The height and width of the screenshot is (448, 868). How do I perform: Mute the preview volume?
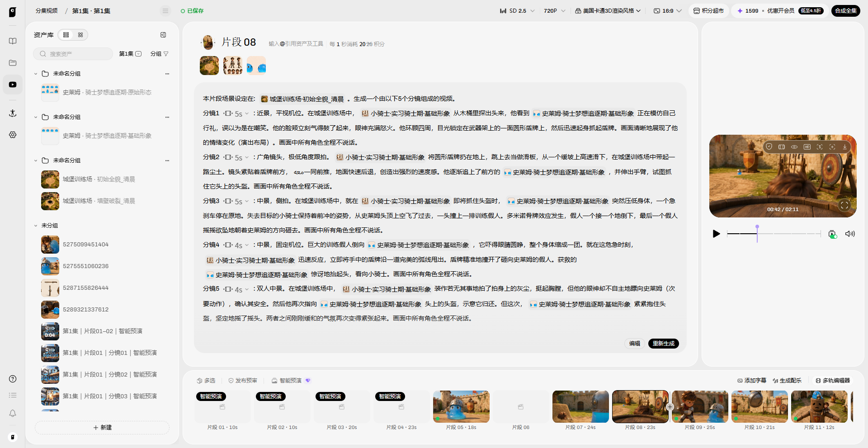(850, 234)
